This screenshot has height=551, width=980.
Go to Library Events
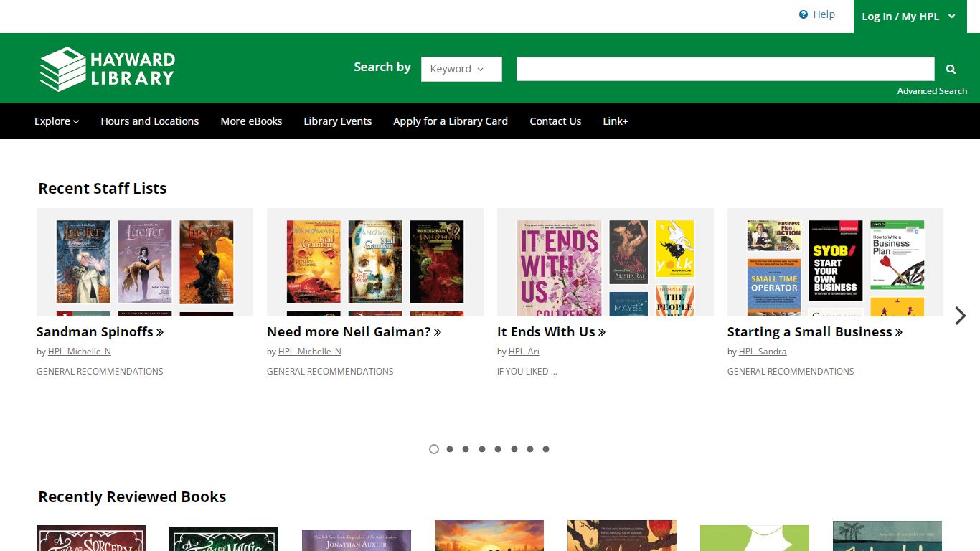[x=338, y=121]
